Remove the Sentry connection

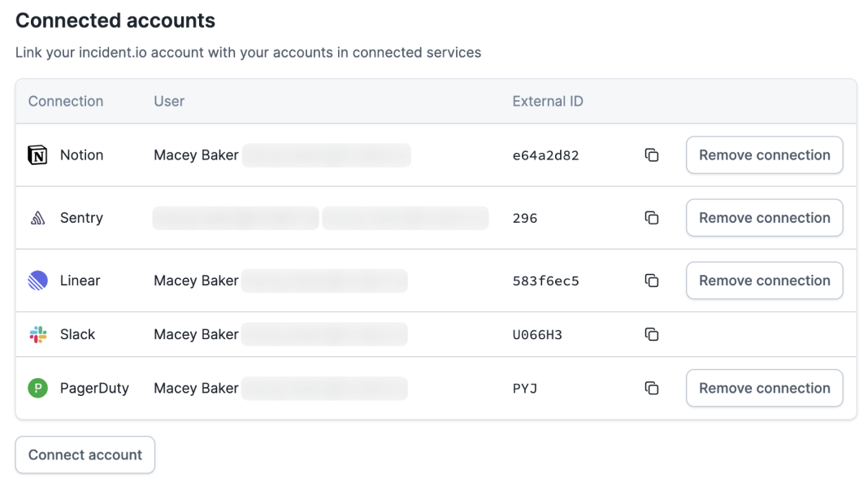pyautogui.click(x=764, y=218)
